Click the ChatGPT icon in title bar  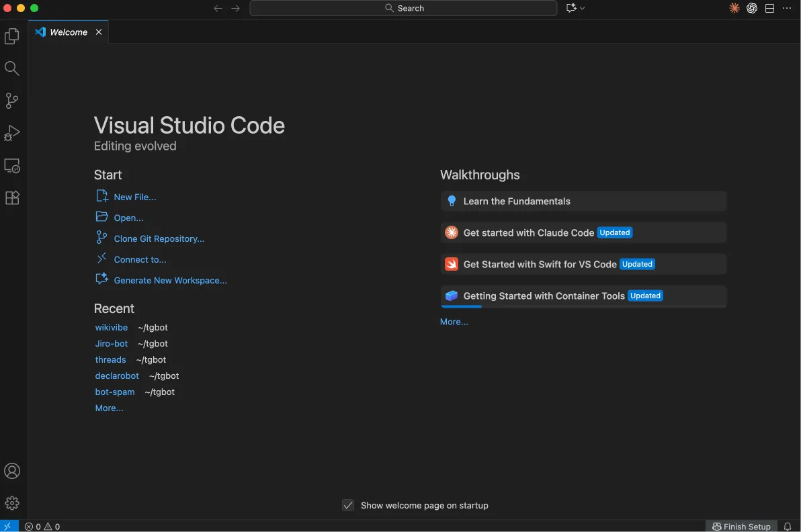[752, 8]
